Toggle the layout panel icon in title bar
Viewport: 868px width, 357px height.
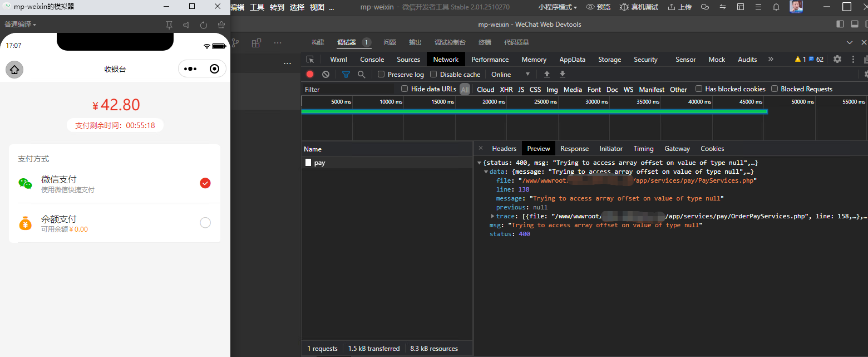(x=741, y=7)
